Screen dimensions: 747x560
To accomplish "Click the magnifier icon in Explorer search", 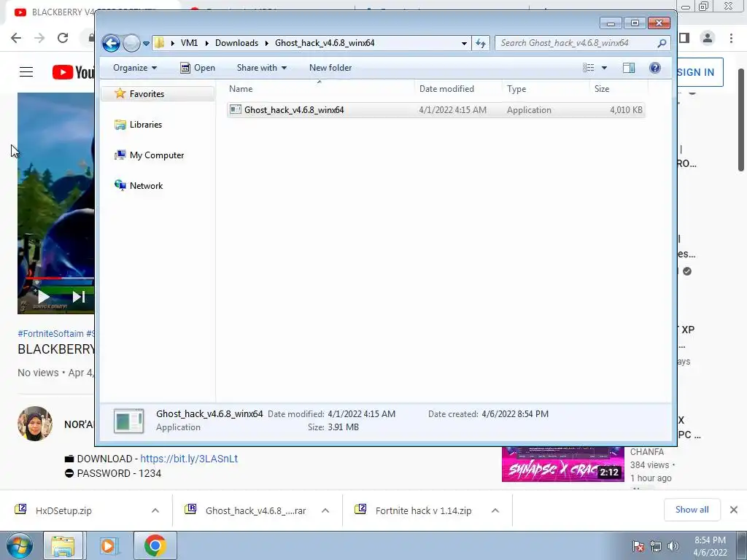I will 662,43.
